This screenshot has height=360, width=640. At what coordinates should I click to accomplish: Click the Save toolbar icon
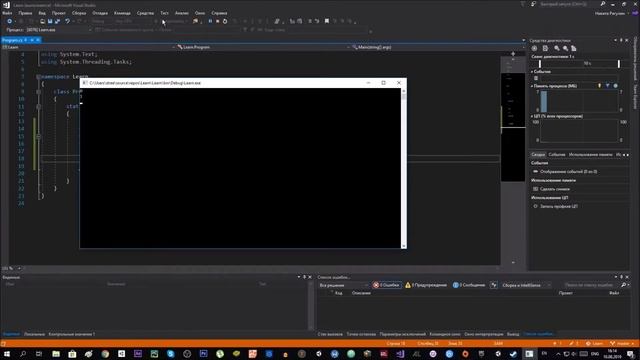(x=50, y=21)
